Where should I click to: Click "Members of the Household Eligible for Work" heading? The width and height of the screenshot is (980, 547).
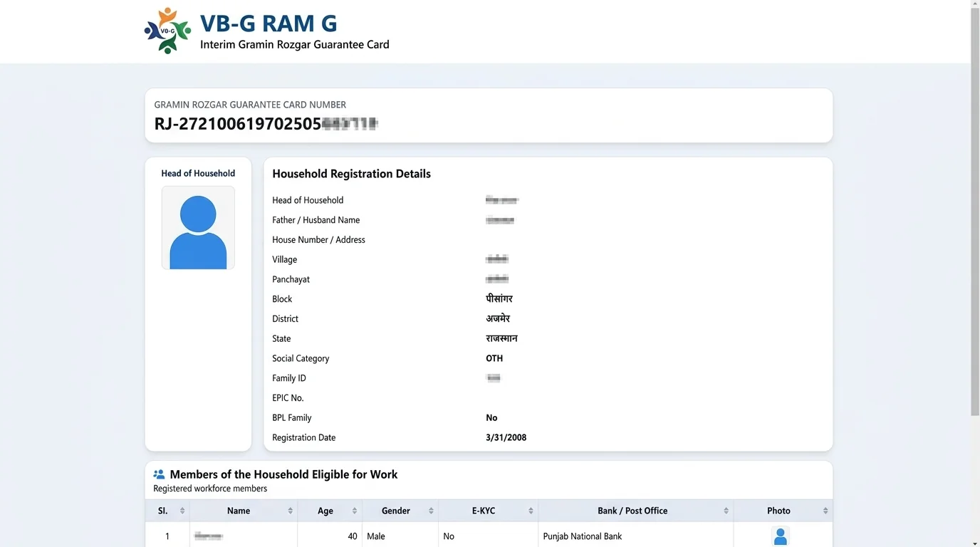pos(283,474)
